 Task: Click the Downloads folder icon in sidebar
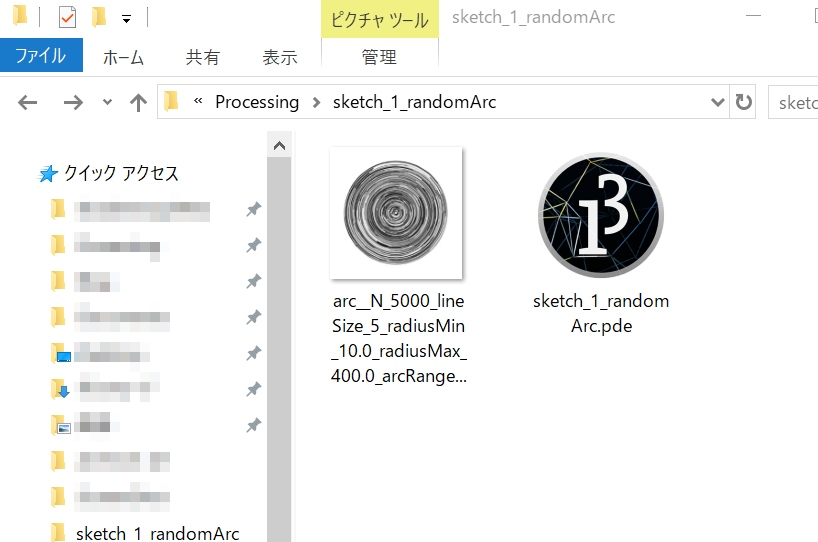[61, 389]
